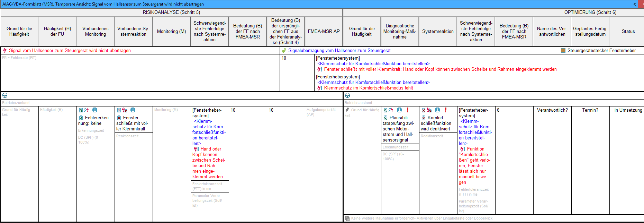Click the lightning-with-X icon in risk analysis system reaction cell
This screenshot has height=223, width=644.
[x=125, y=110]
